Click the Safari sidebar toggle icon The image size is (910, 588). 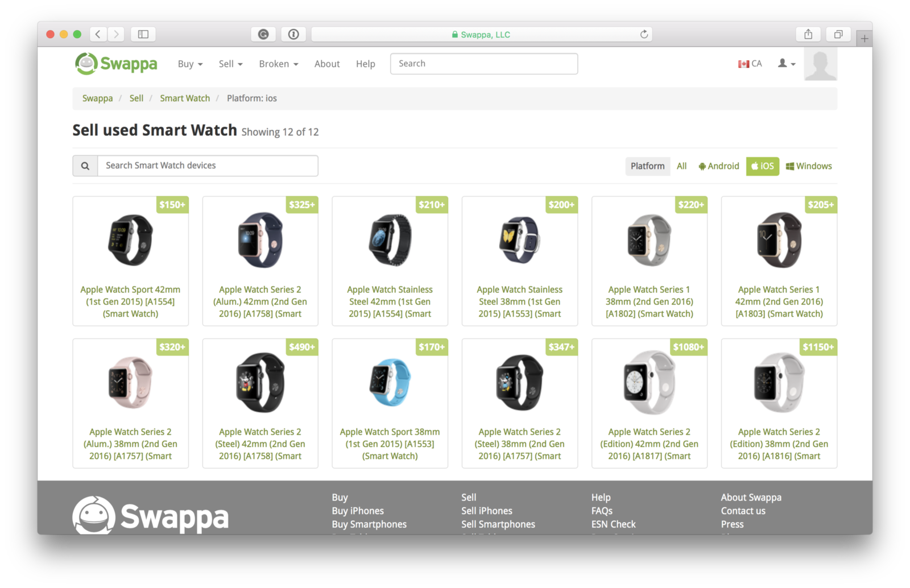143,34
